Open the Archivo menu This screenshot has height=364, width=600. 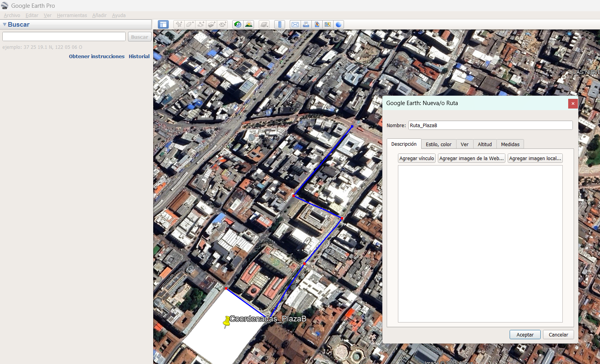[12, 16]
